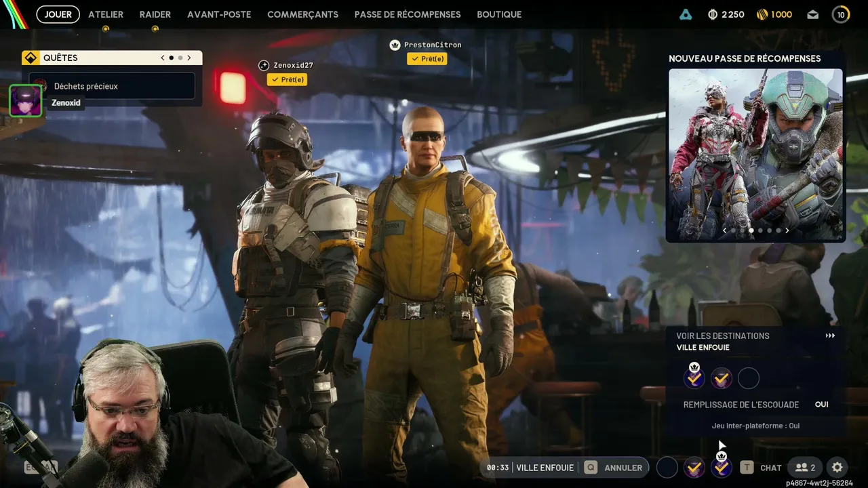Open Passe de Récompenses tab
The height and width of the screenshot is (488, 868).
tap(408, 14)
